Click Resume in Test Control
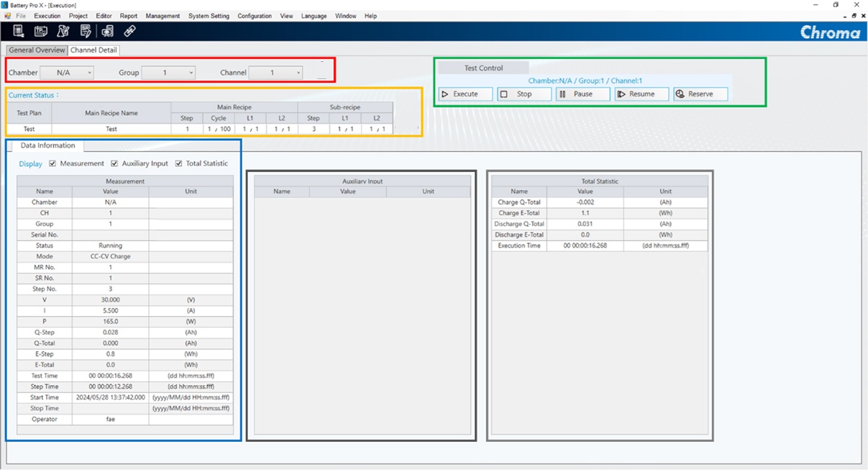The height and width of the screenshot is (470, 868). tap(641, 94)
